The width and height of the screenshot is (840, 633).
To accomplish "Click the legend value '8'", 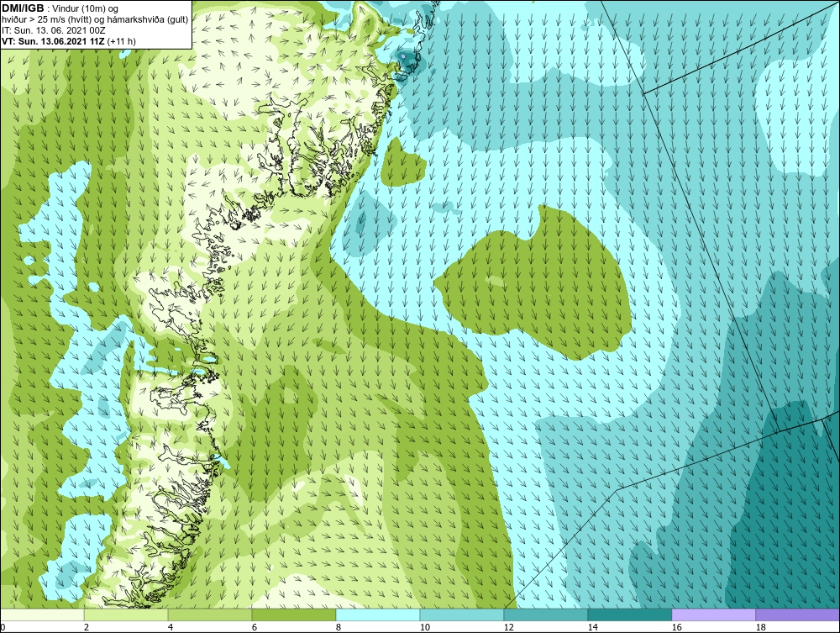I will click(x=338, y=627).
